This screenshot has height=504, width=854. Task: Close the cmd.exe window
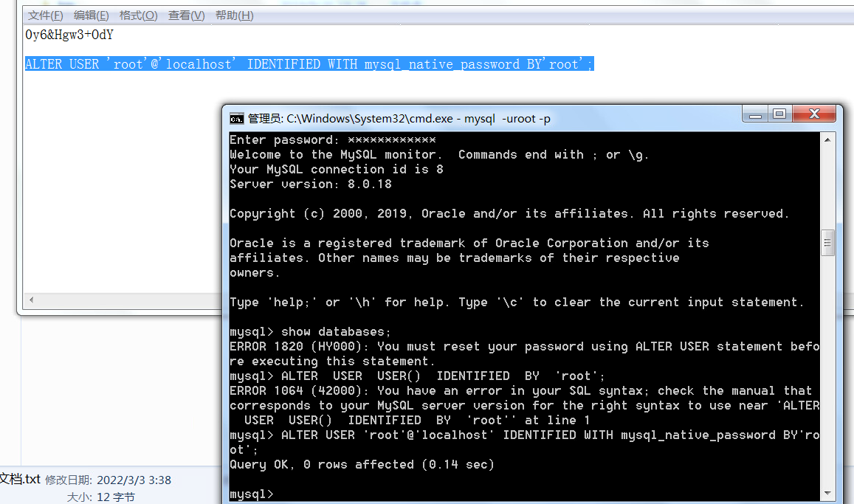point(814,114)
